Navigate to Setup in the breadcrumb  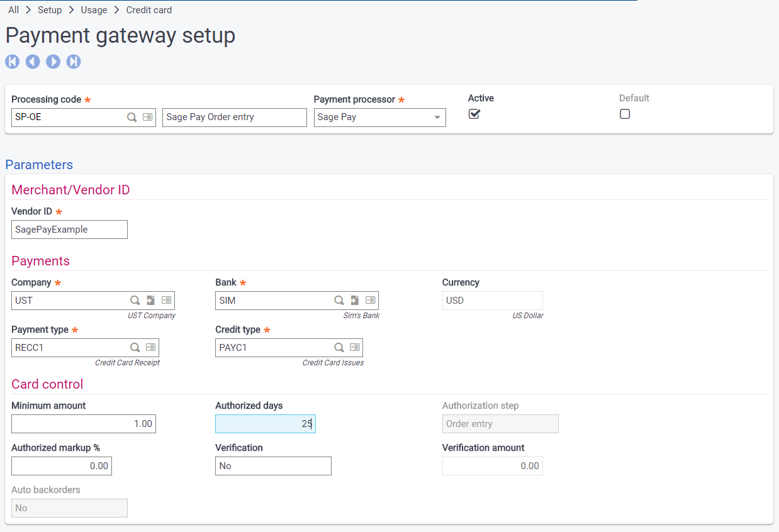pyautogui.click(x=50, y=10)
